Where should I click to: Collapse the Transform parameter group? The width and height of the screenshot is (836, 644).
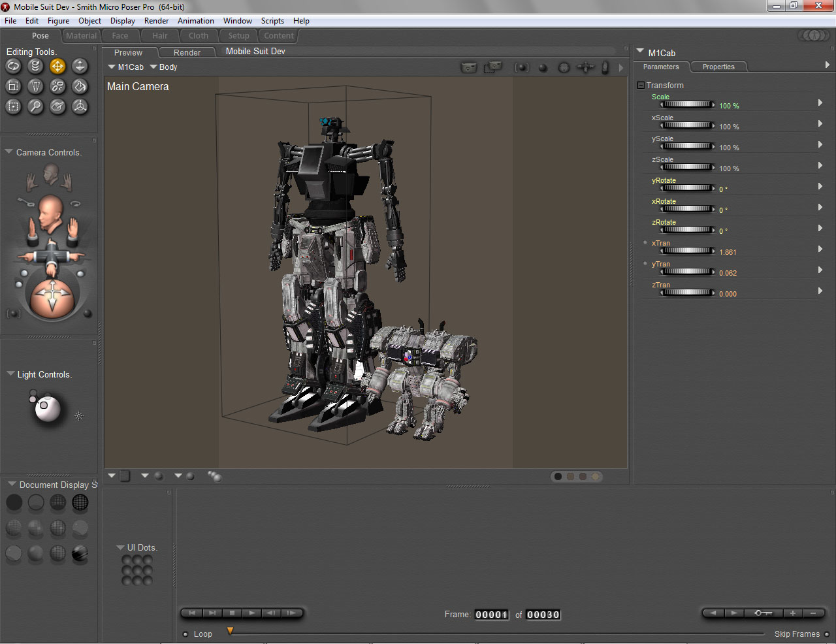[x=641, y=85]
